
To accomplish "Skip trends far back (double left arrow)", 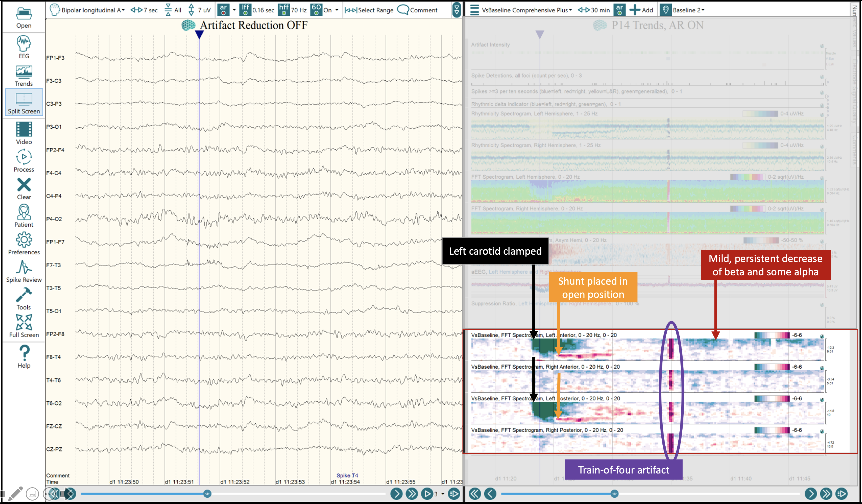I will pos(475,494).
